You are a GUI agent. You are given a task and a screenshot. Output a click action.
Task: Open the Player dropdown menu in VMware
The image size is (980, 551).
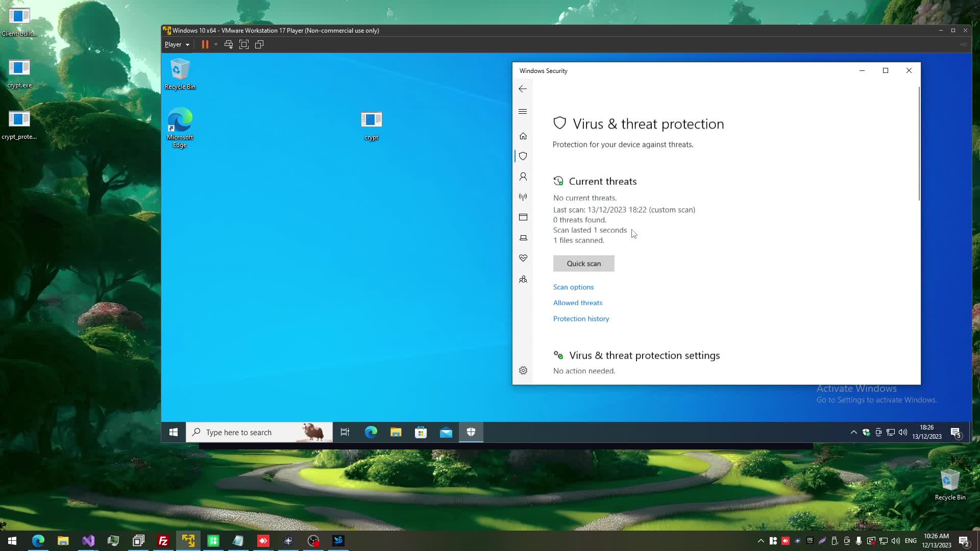coord(177,44)
